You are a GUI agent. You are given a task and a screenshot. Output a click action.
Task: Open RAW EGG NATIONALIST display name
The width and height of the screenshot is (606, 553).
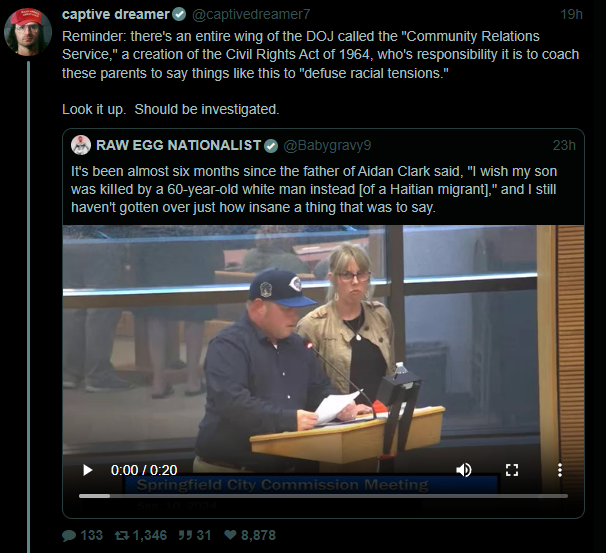(x=179, y=145)
